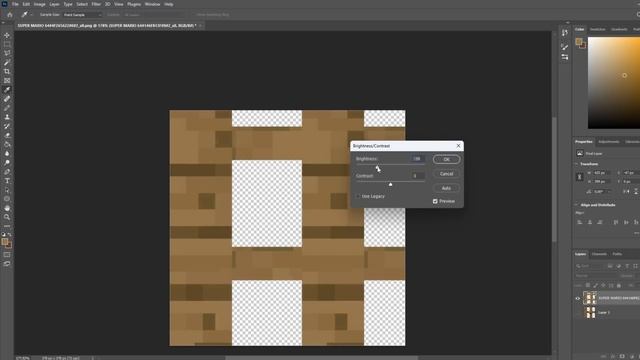Viewport: 640px width, 360px height.
Task: Open the eyedropper tool preset picker arrow
Action: 31,15
